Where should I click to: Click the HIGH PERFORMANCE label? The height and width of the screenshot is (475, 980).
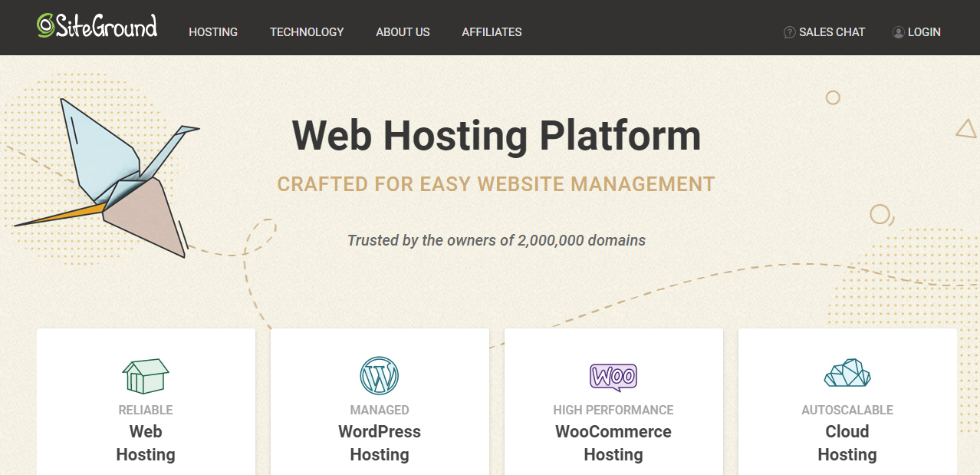pyautogui.click(x=613, y=410)
